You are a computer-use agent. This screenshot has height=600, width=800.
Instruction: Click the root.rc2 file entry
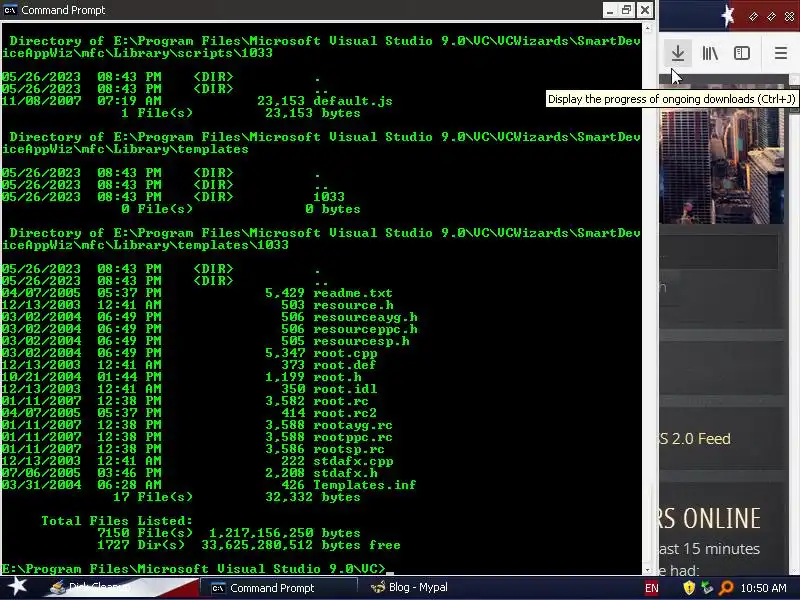pos(345,413)
